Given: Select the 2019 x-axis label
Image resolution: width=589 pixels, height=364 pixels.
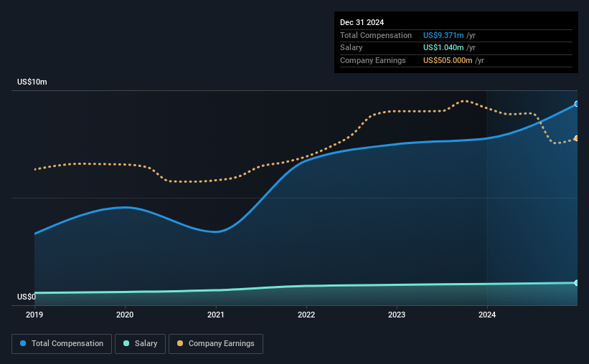Looking at the screenshot, I should [x=34, y=315].
